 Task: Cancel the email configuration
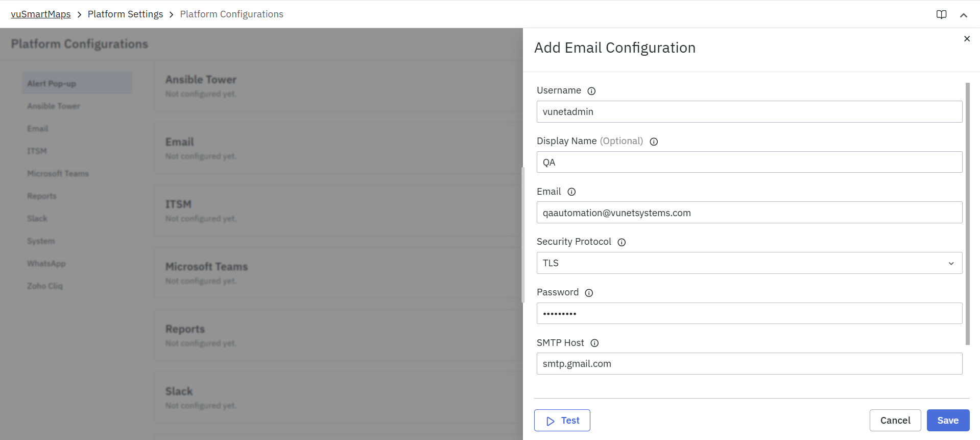click(895, 421)
